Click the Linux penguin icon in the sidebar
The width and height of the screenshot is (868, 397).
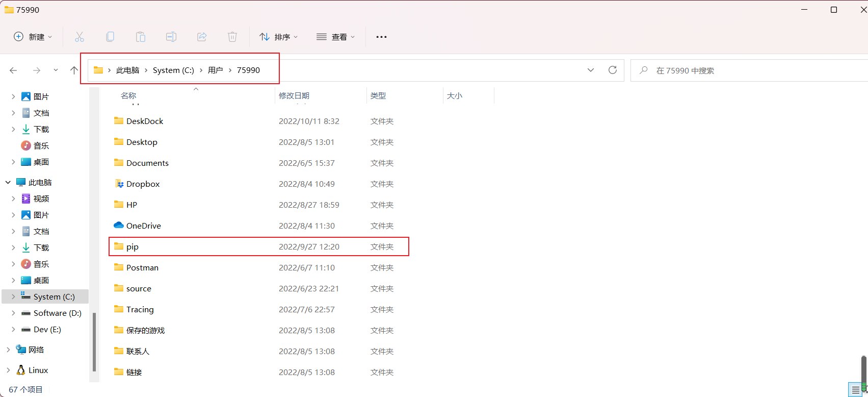pos(21,370)
